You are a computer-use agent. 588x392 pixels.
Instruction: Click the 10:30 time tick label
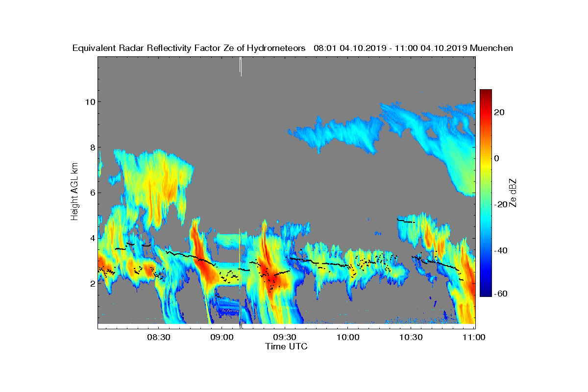coord(411,338)
